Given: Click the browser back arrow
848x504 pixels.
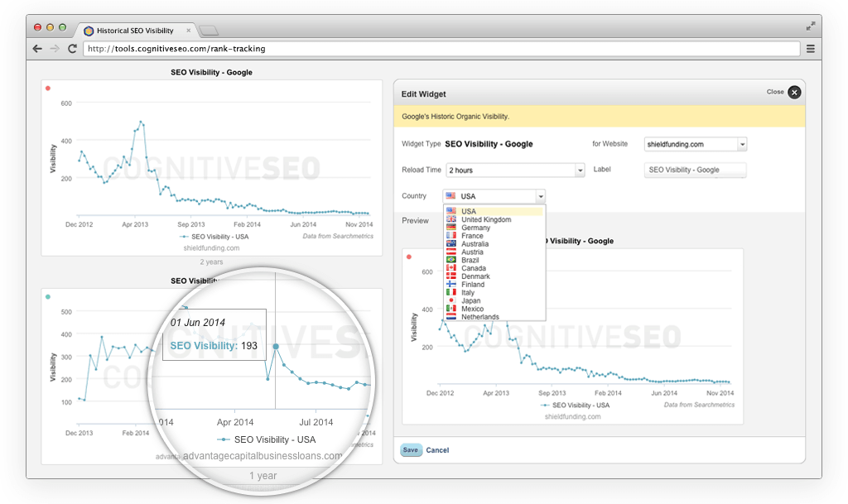Looking at the screenshot, I should pos(37,49).
